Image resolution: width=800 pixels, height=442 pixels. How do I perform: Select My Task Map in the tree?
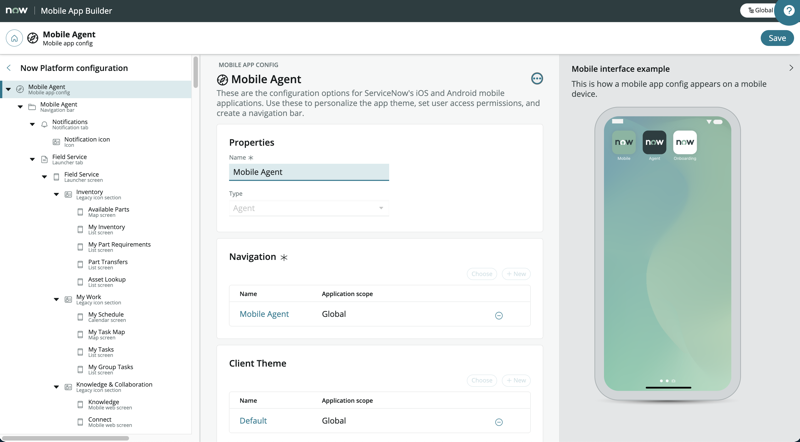tap(106, 334)
